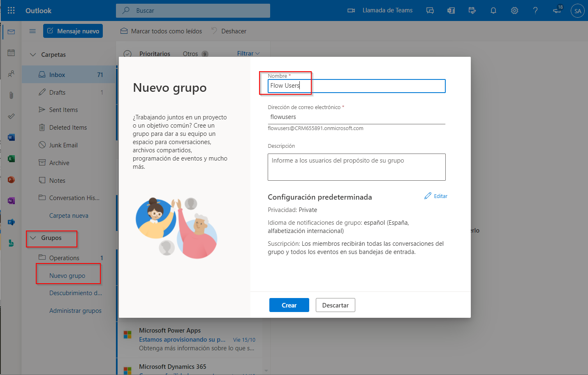Open People from the left rail
Image resolution: width=588 pixels, height=375 pixels.
(x=11, y=74)
